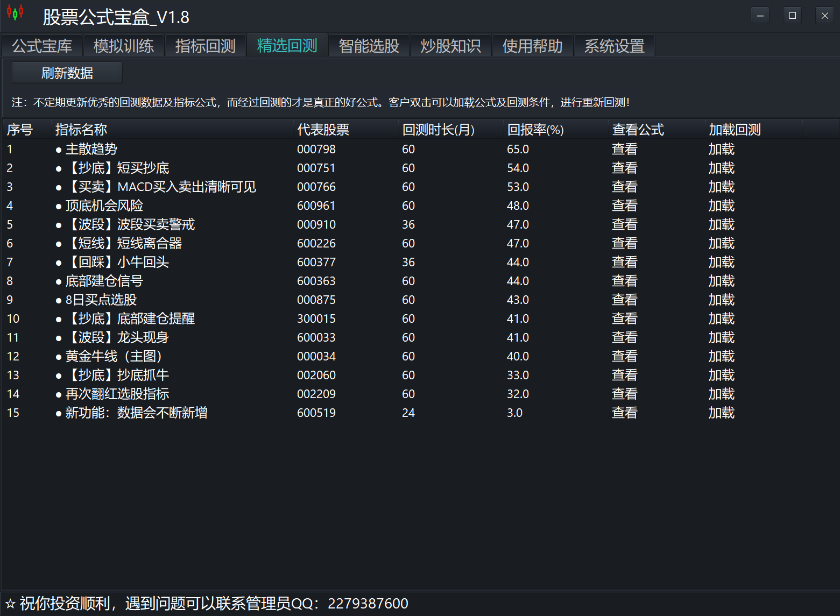Maximize the application window
This screenshot has width=840, height=616.
[792, 16]
